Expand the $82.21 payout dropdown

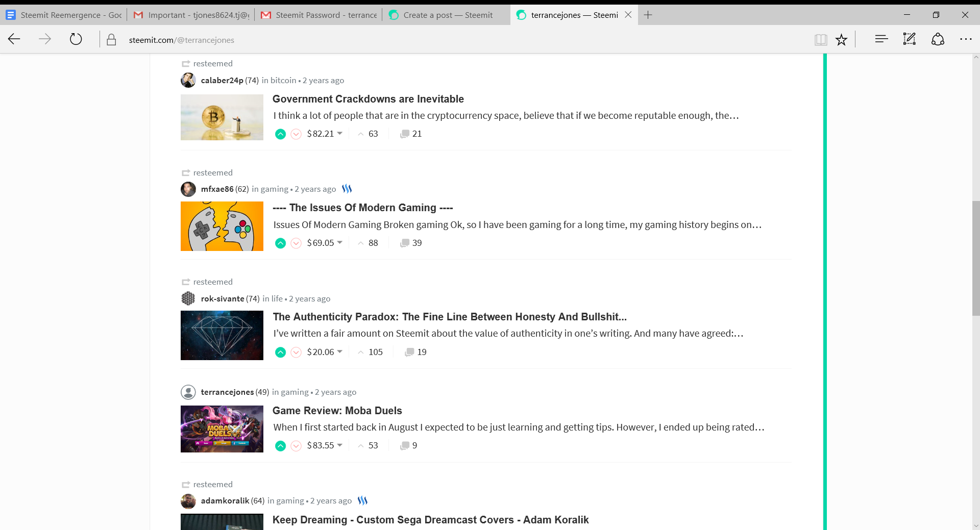325,134
